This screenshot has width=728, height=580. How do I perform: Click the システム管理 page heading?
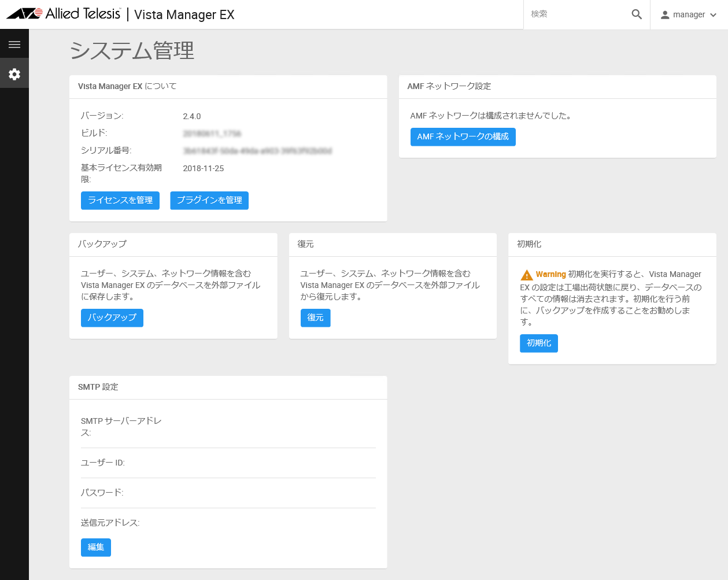click(132, 51)
